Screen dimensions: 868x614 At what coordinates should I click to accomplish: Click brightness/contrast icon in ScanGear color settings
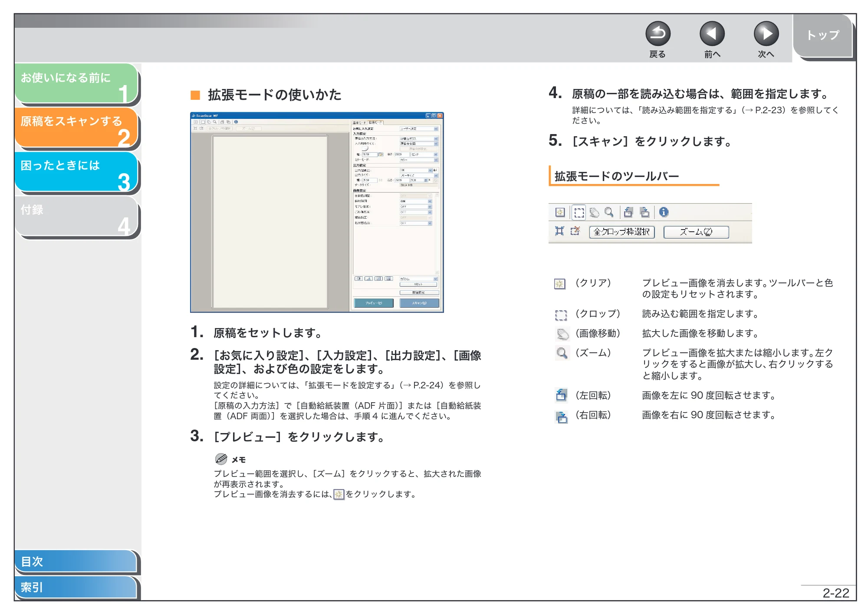(x=358, y=279)
